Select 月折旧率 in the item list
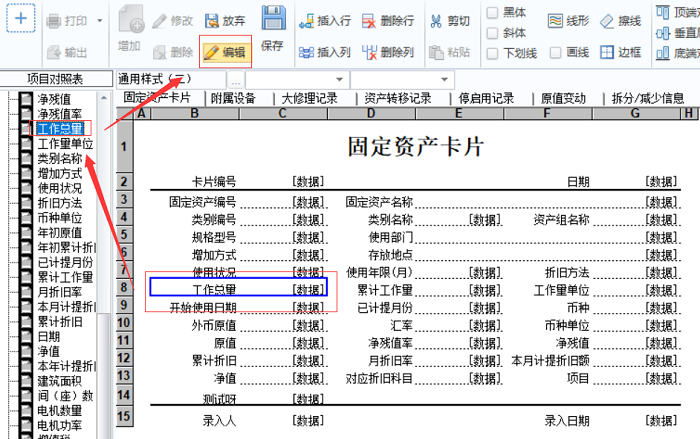This screenshot has width=700, height=439. tap(60, 292)
